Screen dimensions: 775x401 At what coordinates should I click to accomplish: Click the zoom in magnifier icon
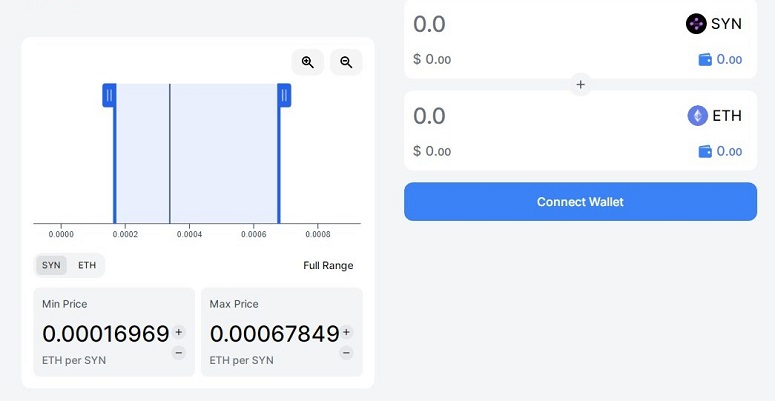click(x=308, y=62)
